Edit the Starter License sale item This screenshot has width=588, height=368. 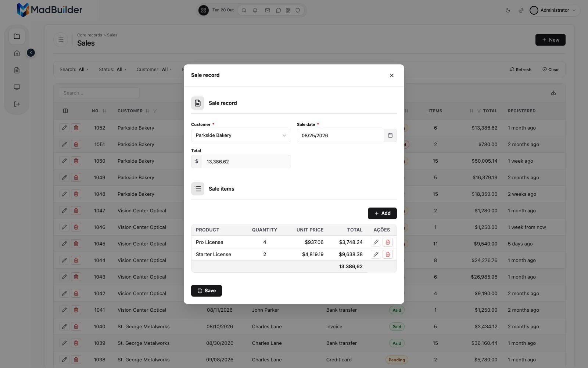tap(376, 254)
